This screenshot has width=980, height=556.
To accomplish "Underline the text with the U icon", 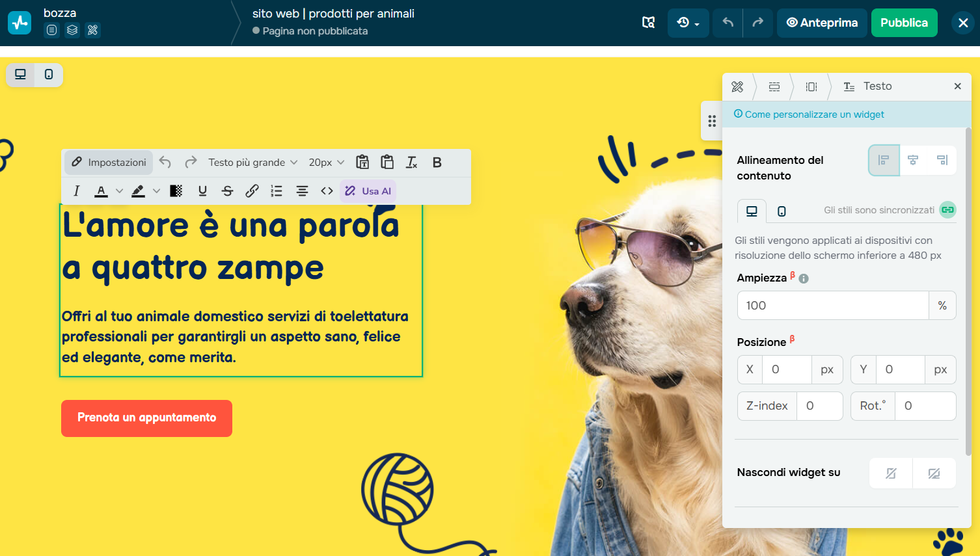I will (202, 191).
